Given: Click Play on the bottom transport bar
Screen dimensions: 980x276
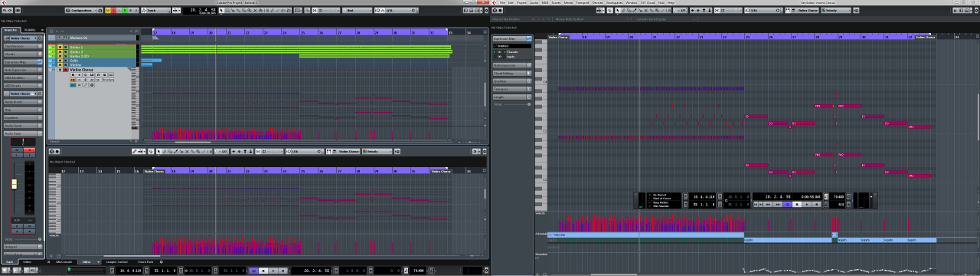Looking at the screenshot, I should tap(273, 271).
